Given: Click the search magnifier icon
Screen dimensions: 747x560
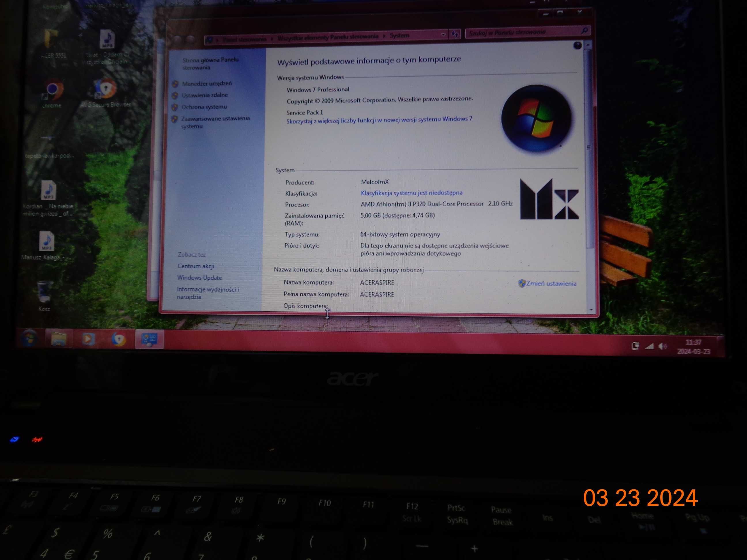Looking at the screenshot, I should pos(584,31).
